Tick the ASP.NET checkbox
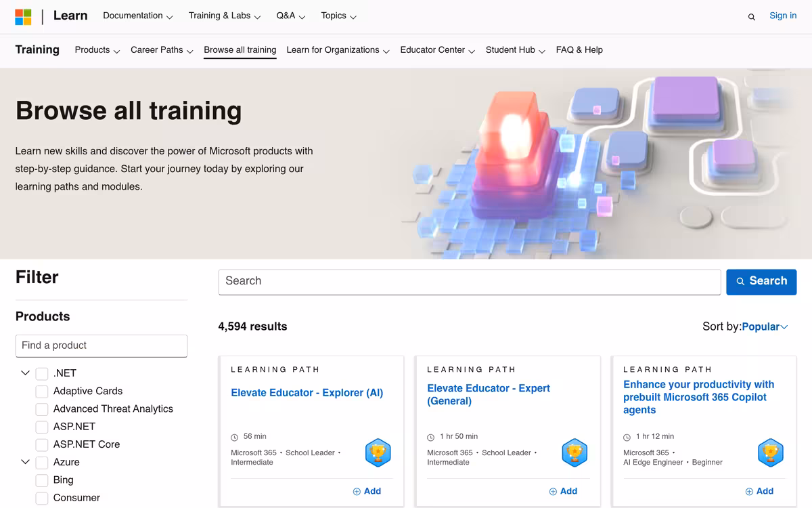The height and width of the screenshot is (508, 812). point(42,427)
